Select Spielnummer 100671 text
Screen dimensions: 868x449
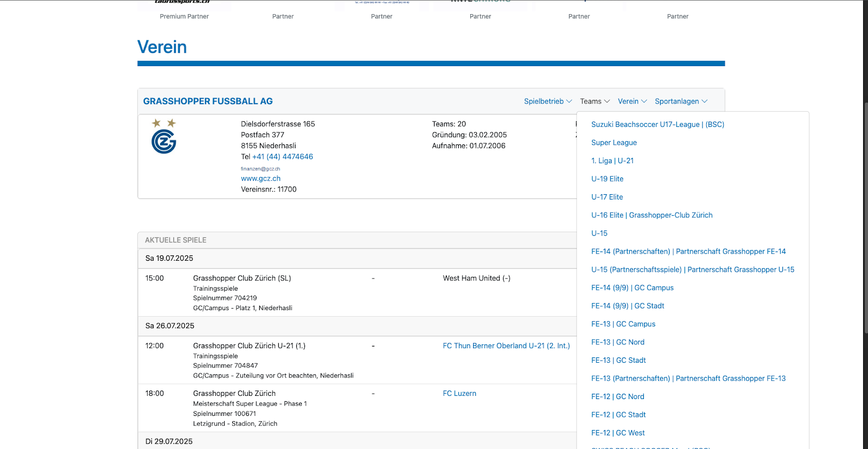225,414
